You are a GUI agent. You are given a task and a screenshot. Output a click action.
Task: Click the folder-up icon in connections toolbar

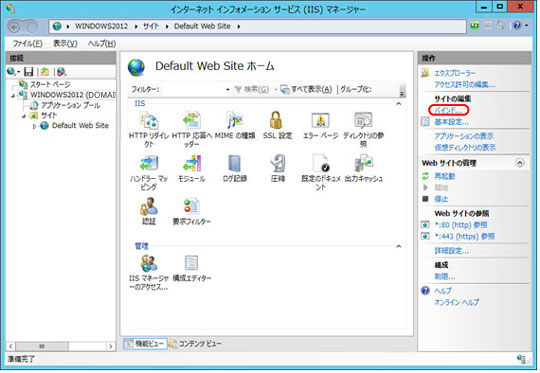point(45,72)
